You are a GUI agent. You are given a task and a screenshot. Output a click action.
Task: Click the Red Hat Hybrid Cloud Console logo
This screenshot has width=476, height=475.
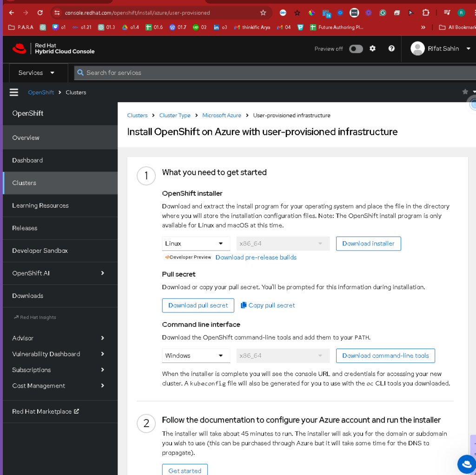tap(53, 48)
